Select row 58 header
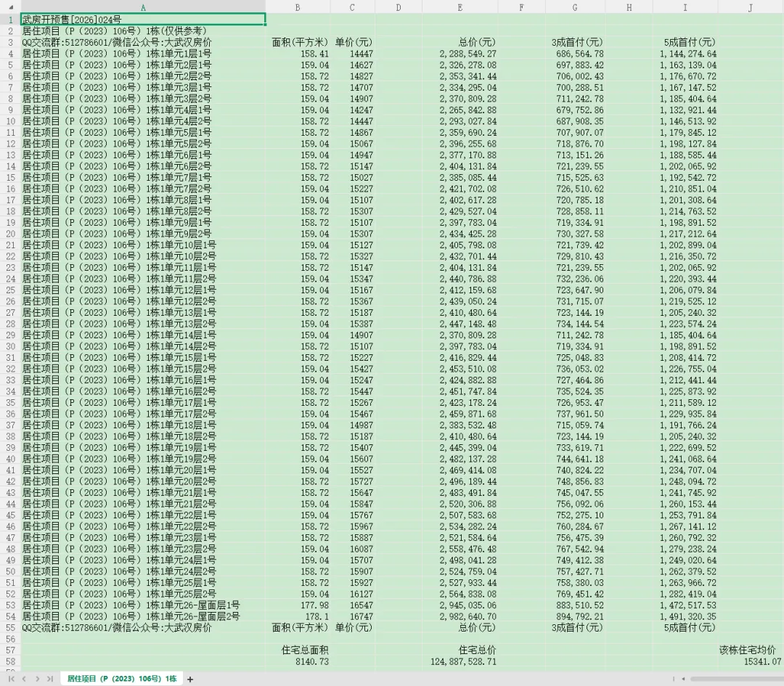The image size is (784, 686). (10, 661)
